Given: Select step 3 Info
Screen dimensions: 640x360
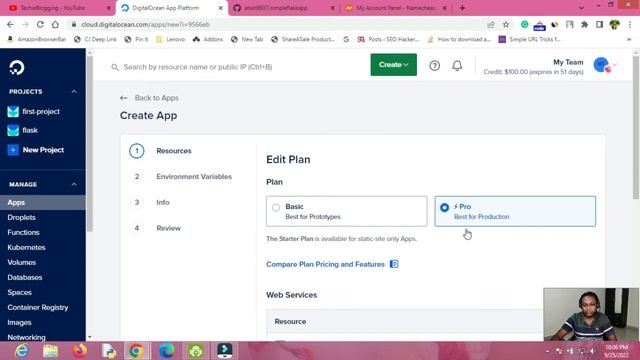Looking at the screenshot, I should [x=162, y=202].
